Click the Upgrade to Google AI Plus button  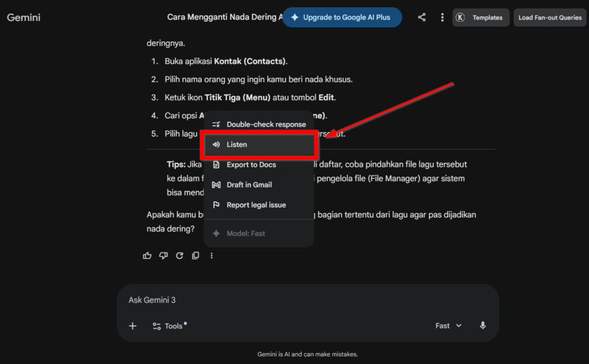coord(342,17)
